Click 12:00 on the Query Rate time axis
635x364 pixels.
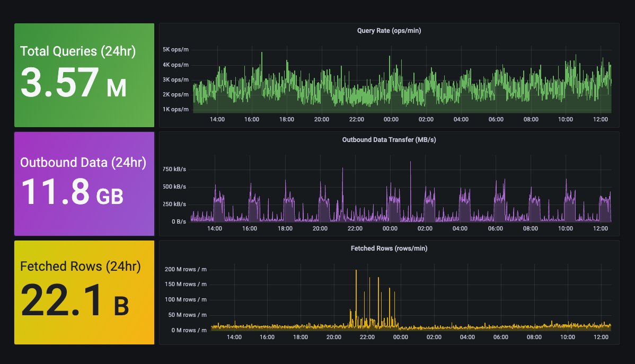601,119
